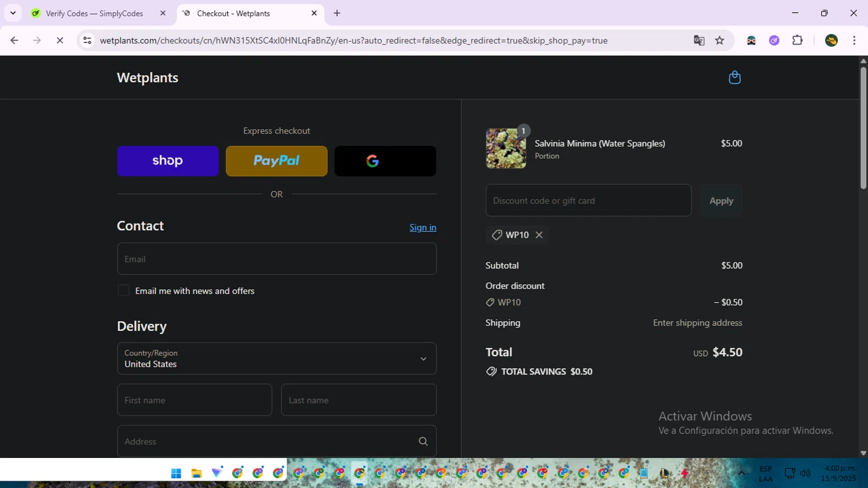Open the red lightning app in taskbar

pyautogui.click(x=685, y=473)
